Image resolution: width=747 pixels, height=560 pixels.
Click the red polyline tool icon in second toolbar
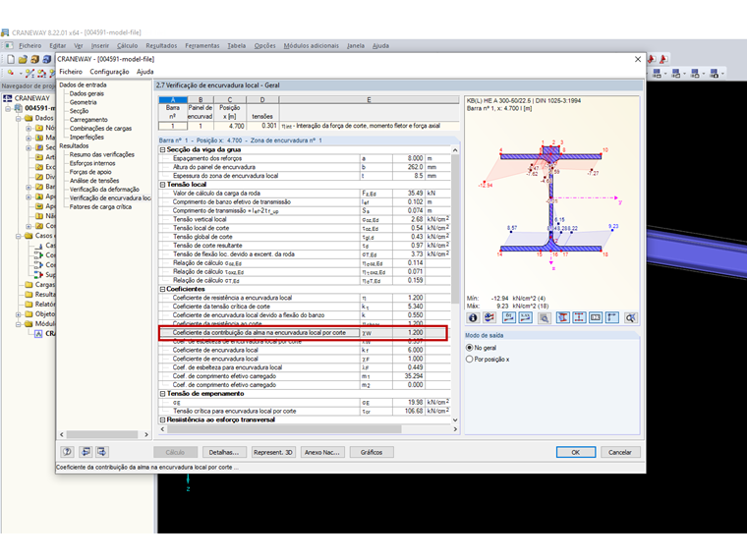click(42, 73)
